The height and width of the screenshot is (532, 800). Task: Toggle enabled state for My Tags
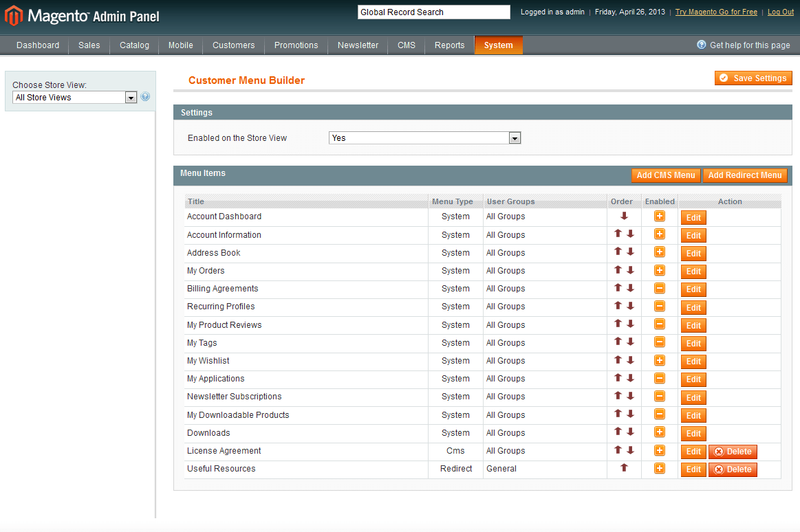click(660, 342)
